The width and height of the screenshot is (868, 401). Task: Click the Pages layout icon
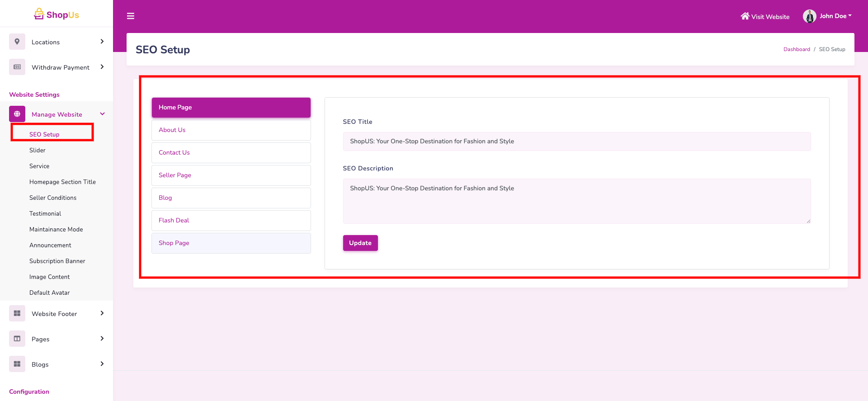(x=17, y=339)
